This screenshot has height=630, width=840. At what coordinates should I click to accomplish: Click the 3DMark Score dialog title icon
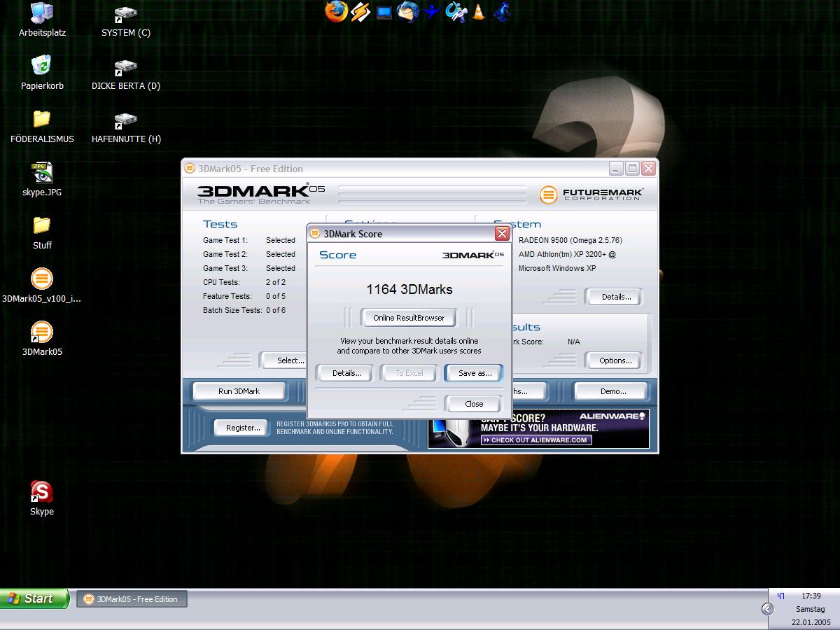(x=315, y=234)
